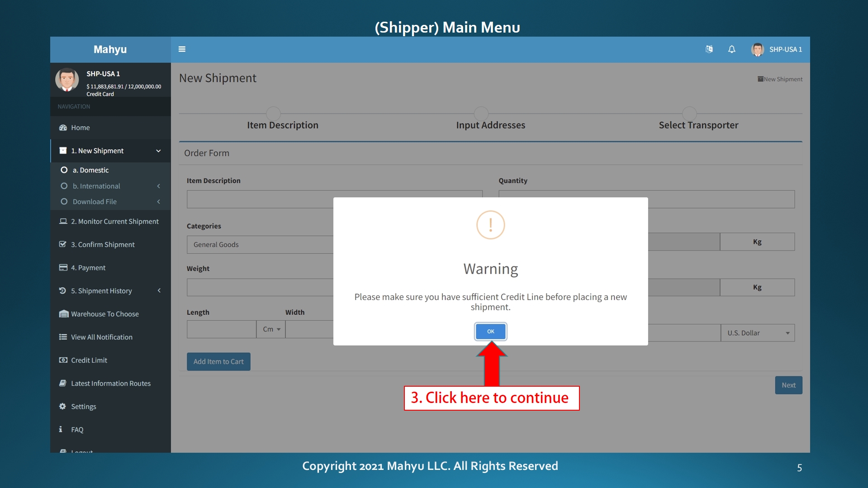
Task: Open SHP-USA 1 user menu in header
Action: (776, 49)
